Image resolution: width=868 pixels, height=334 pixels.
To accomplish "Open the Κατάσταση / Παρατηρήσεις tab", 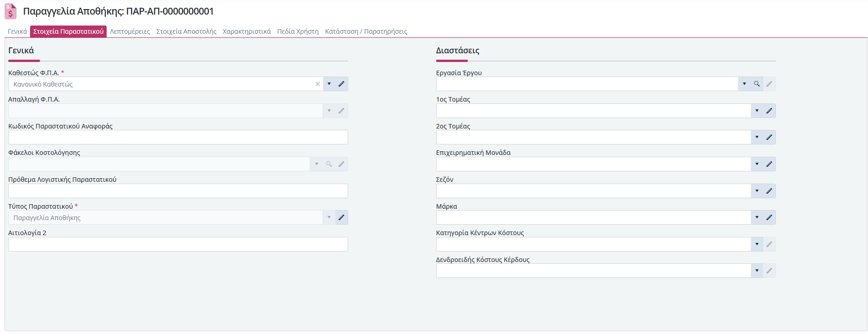I will point(366,31).
